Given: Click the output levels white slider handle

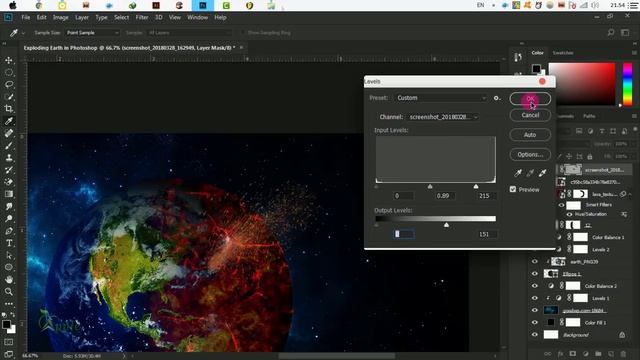Looking at the screenshot, I should click(447, 225).
